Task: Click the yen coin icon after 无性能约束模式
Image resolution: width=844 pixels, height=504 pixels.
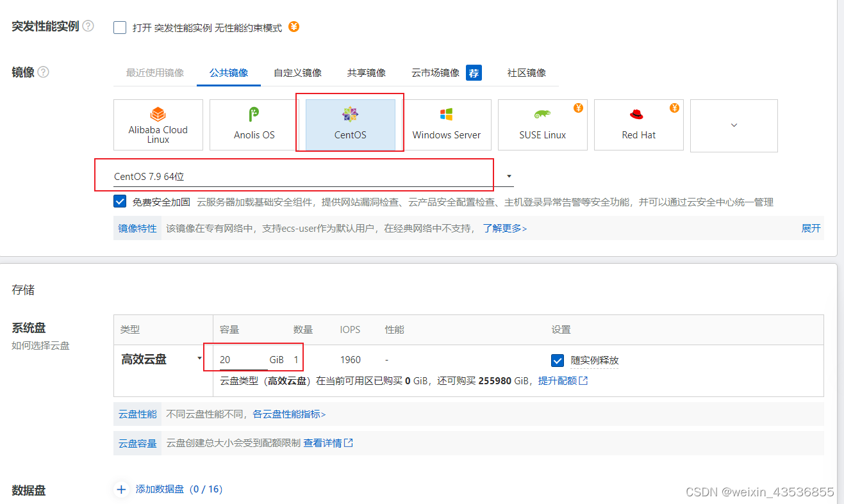Action: (294, 27)
